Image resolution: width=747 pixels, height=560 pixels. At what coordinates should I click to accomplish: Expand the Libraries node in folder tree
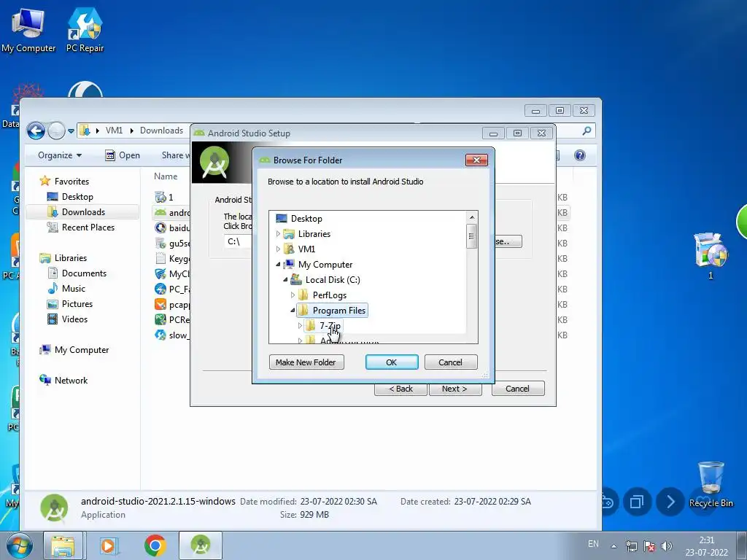pos(278,234)
